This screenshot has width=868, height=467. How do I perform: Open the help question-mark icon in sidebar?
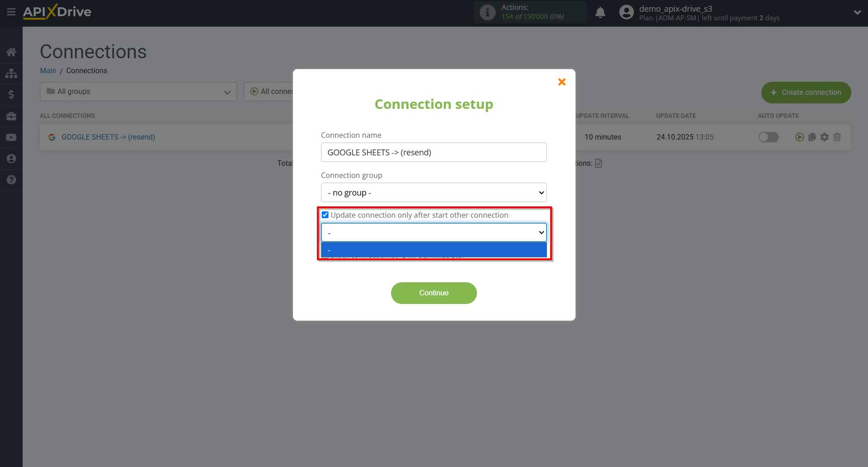click(11, 180)
